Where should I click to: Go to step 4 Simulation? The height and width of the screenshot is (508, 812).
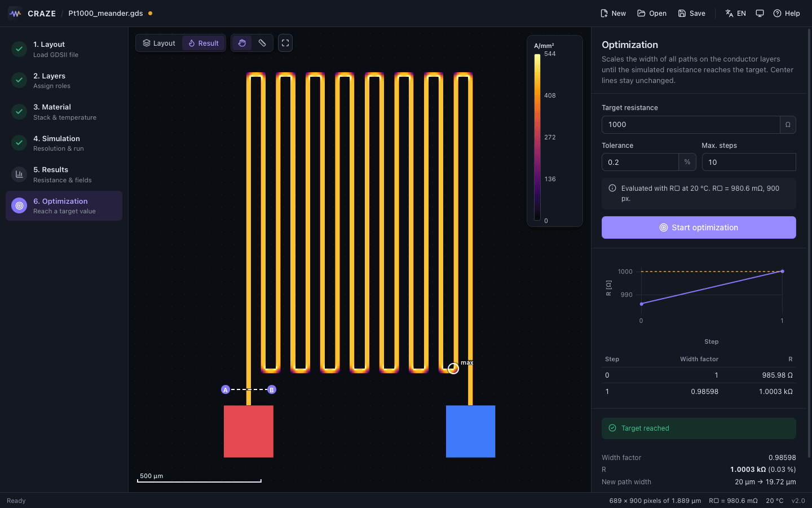tap(64, 143)
